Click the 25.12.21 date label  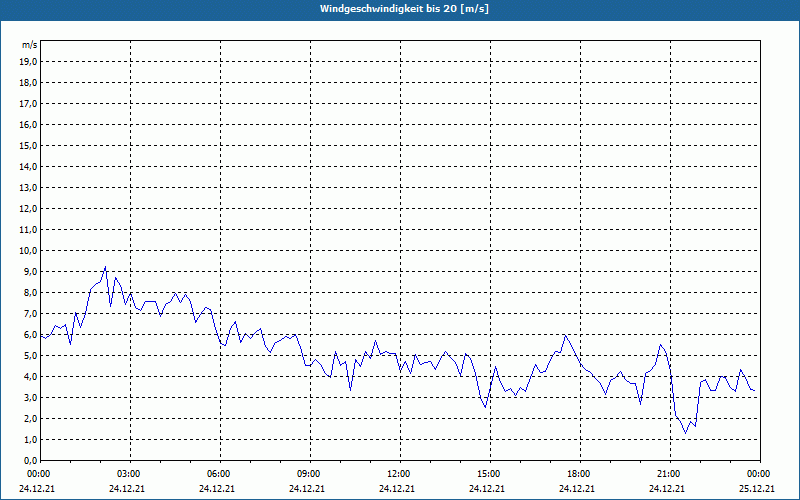pyautogui.click(x=757, y=488)
